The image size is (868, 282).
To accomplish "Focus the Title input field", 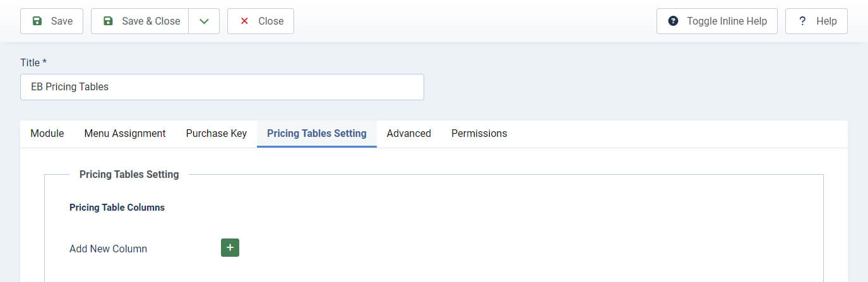I will (x=222, y=87).
